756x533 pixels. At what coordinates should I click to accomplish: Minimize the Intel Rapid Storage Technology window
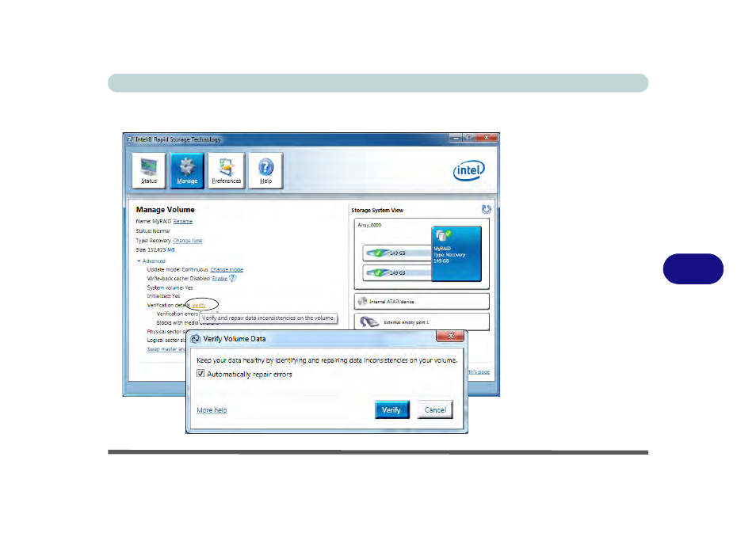point(456,138)
